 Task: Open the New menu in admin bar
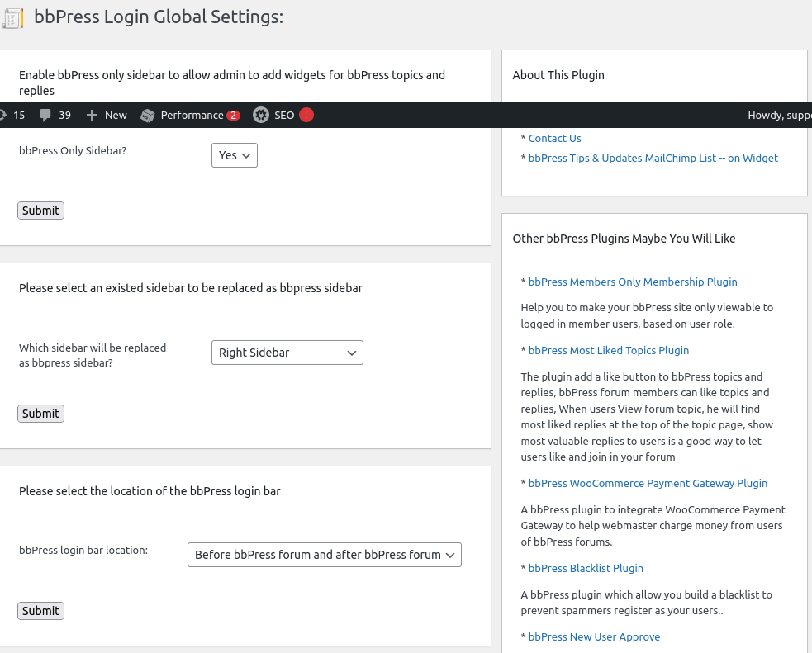pos(116,115)
